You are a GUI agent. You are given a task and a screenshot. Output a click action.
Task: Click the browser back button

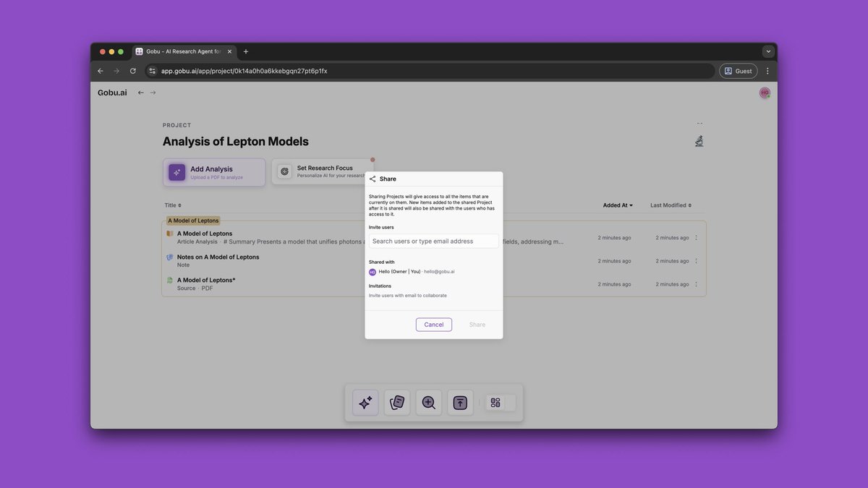click(101, 71)
